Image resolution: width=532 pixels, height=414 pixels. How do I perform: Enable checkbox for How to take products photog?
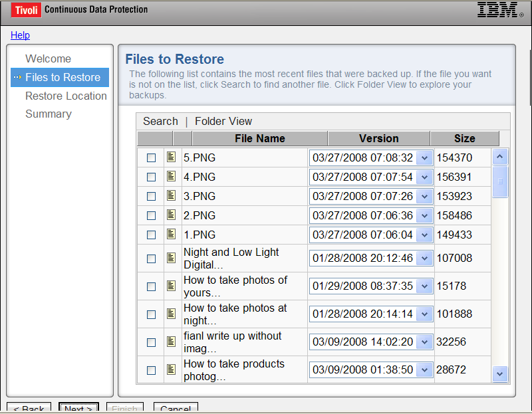click(152, 370)
